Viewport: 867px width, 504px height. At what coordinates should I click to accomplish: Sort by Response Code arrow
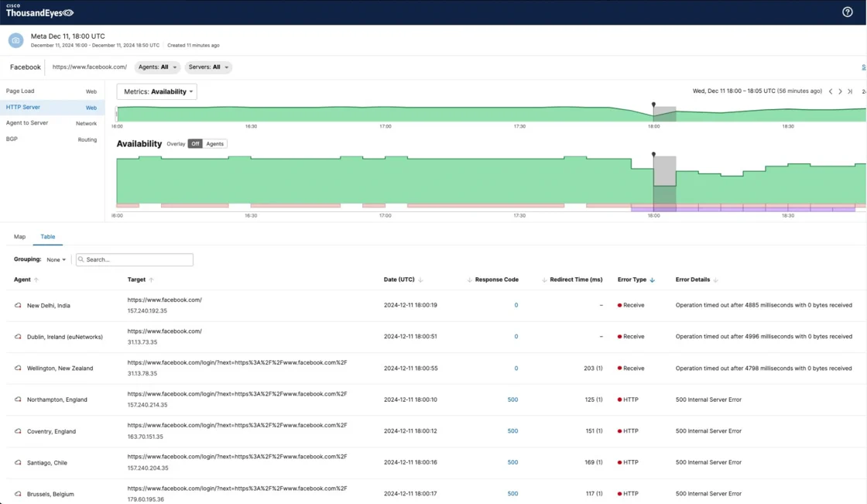(x=469, y=280)
